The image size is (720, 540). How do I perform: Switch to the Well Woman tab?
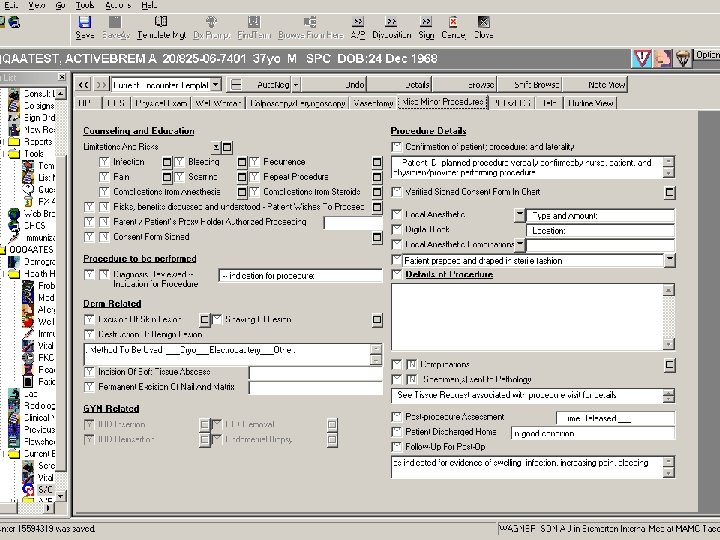[218, 103]
